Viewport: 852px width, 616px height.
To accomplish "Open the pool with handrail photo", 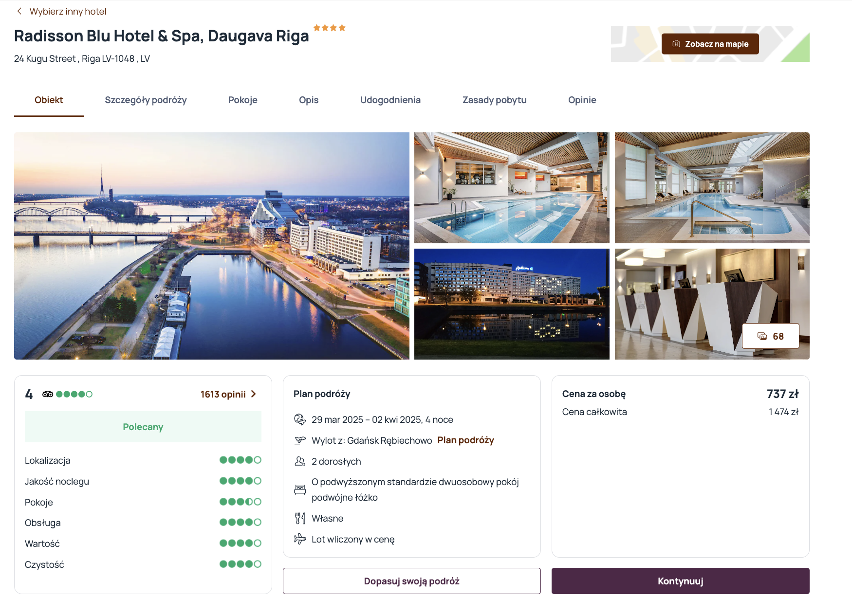I will point(712,188).
